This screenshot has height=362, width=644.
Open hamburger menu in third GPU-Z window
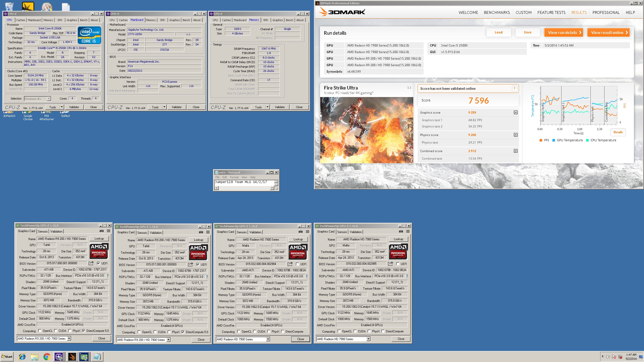[308, 232]
